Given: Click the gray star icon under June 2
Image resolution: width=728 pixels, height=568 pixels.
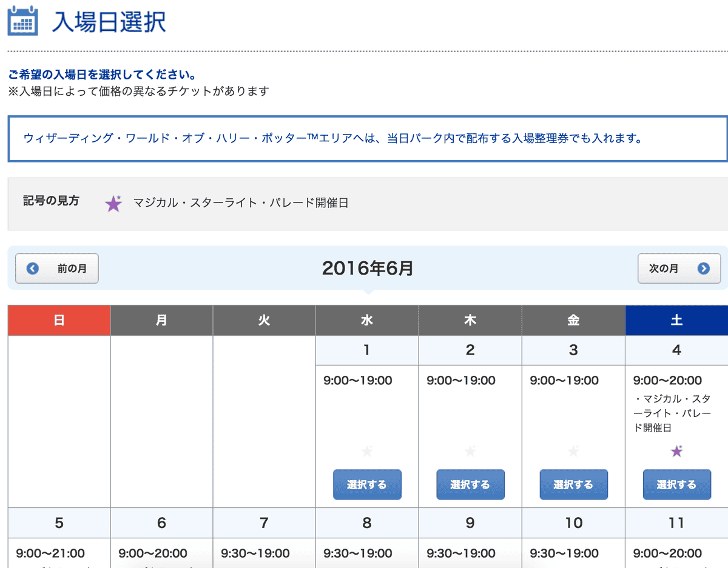Looking at the screenshot, I should click(470, 451).
